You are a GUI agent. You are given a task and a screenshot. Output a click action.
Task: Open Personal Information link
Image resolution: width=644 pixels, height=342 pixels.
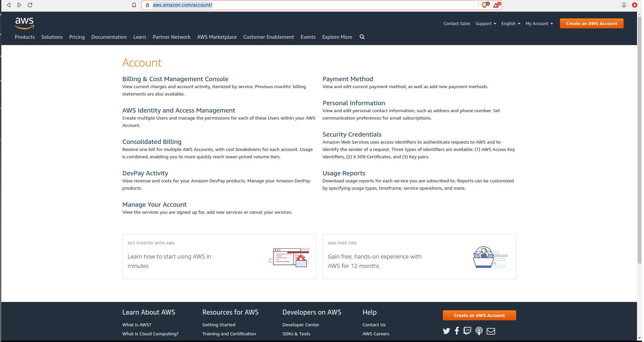(x=354, y=103)
